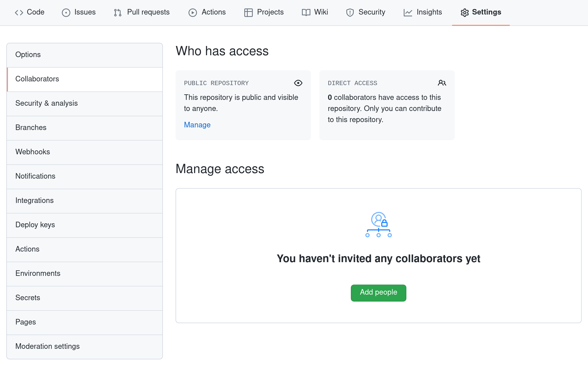Click the Projects tab icon
Image resolution: width=588 pixels, height=371 pixels.
tap(248, 12)
